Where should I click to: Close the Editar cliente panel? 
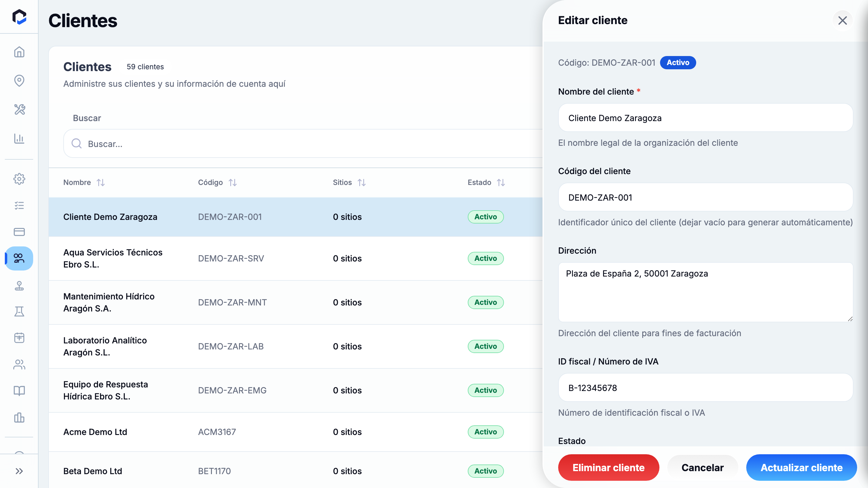pyautogui.click(x=842, y=20)
